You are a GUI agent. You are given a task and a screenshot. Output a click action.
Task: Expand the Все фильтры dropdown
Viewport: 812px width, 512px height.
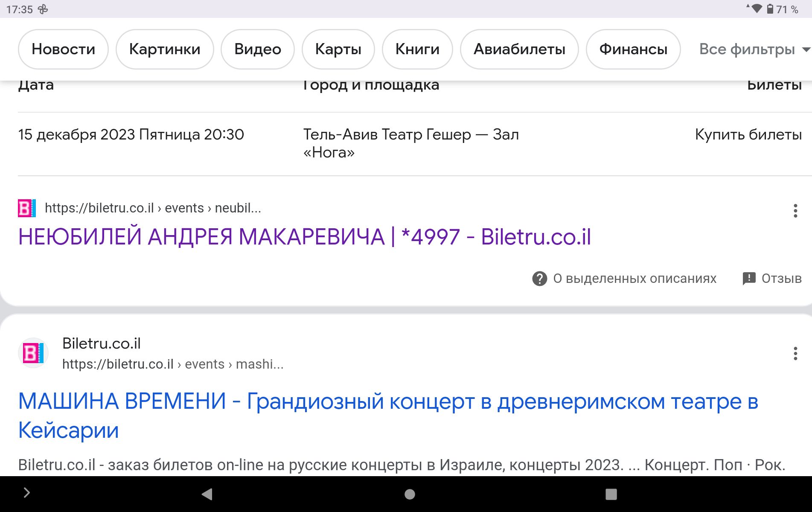click(754, 49)
